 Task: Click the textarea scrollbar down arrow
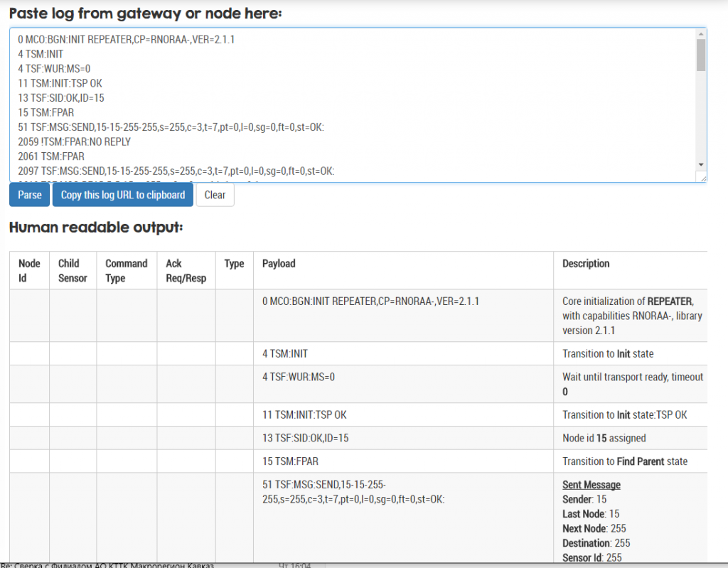point(700,164)
